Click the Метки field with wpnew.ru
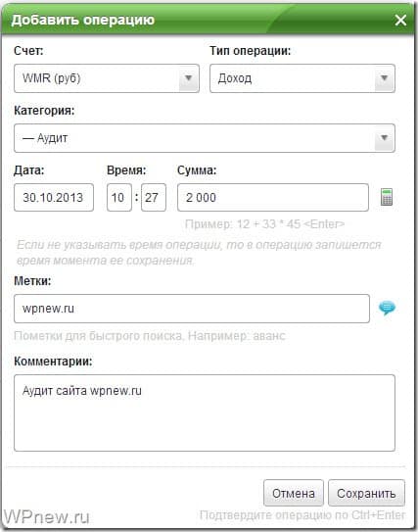418x532 pixels. point(192,309)
